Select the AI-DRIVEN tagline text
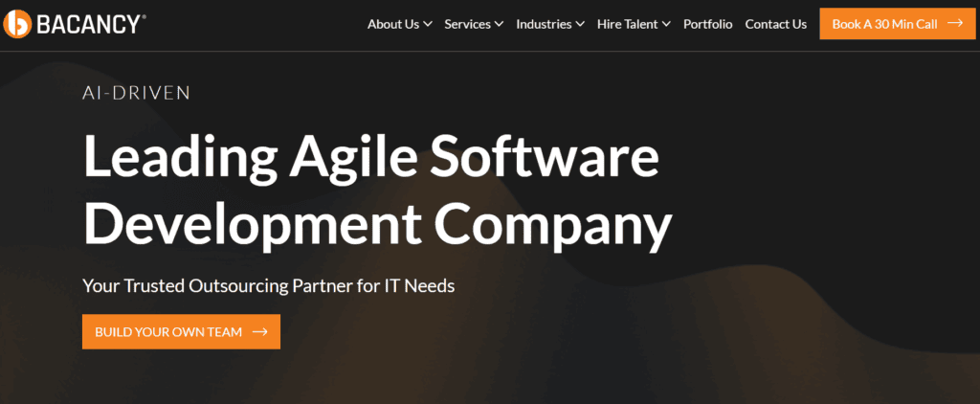The height and width of the screenshot is (404, 980). coord(136,93)
